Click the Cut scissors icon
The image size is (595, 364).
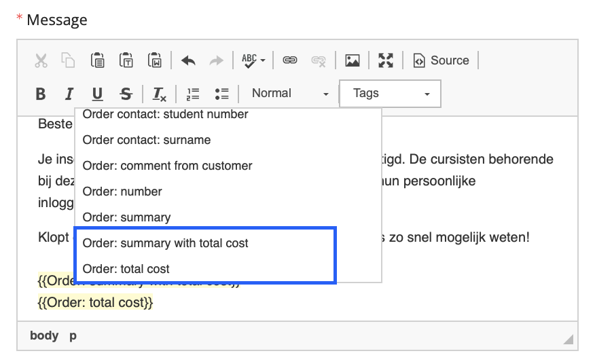(41, 60)
